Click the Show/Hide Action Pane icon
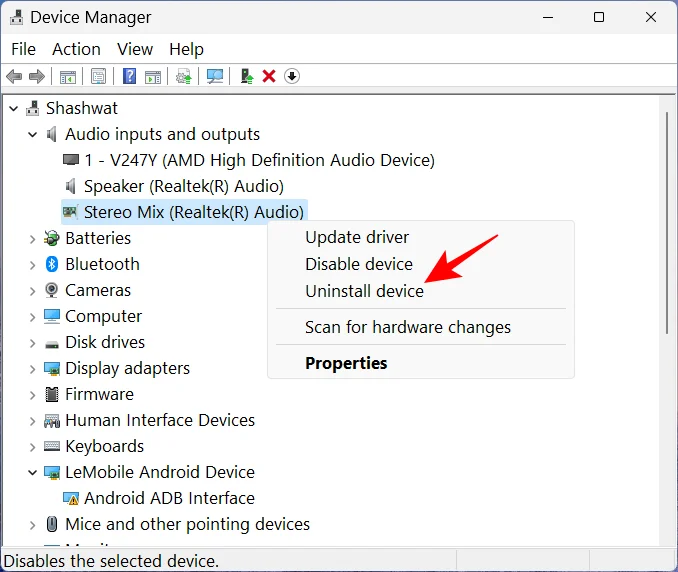Viewport: 678px width, 572px height. point(153,77)
